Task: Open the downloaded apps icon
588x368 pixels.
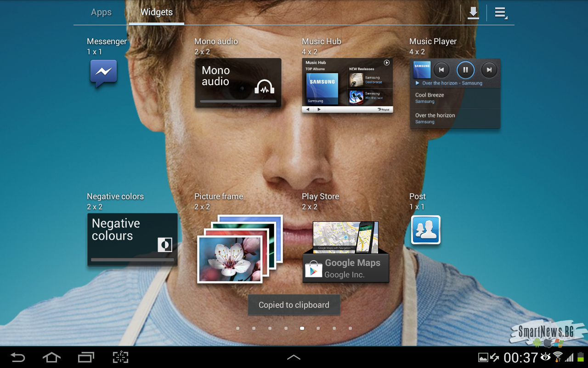Action: 473,13
